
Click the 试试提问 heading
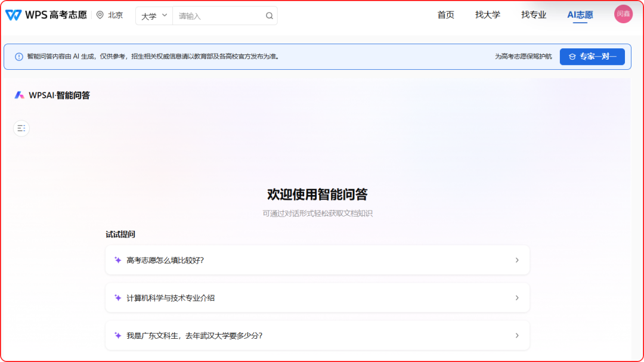pos(120,234)
